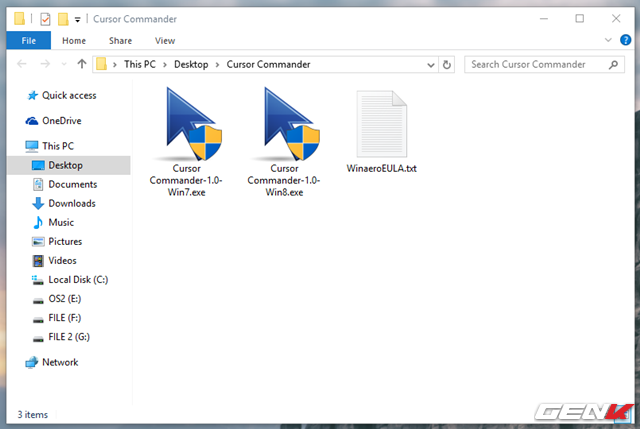This screenshot has height=429, width=640.
Task: Click Desktop in the address breadcrumb
Action: (190, 64)
